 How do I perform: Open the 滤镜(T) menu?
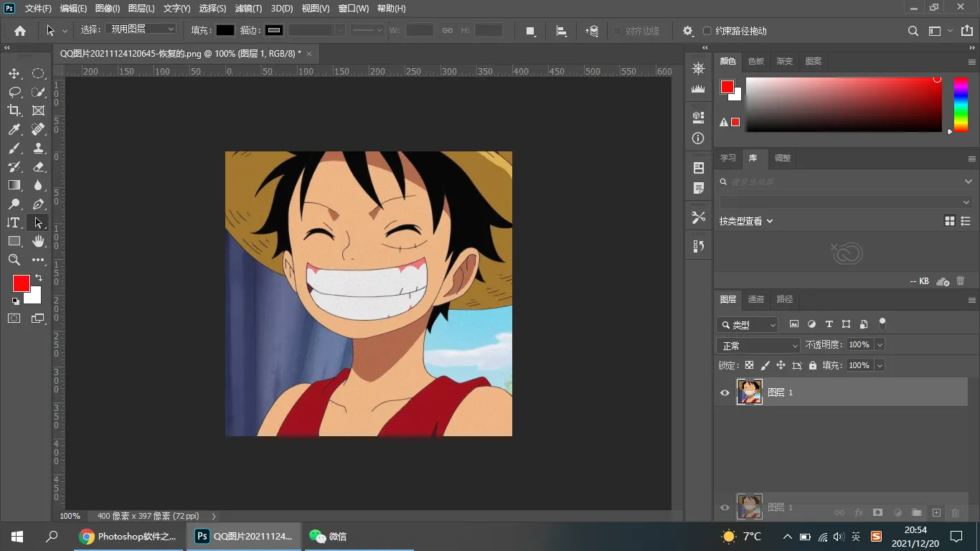(248, 9)
